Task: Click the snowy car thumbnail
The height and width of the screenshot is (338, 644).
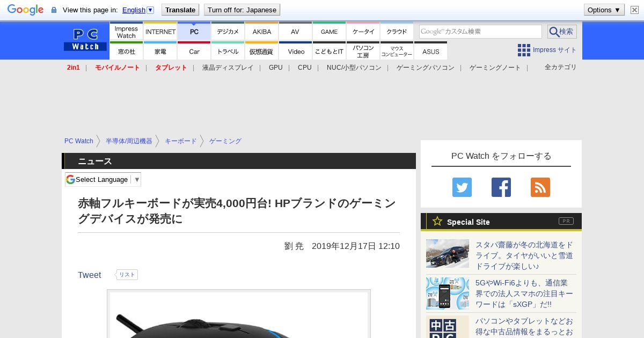Action: click(x=448, y=253)
